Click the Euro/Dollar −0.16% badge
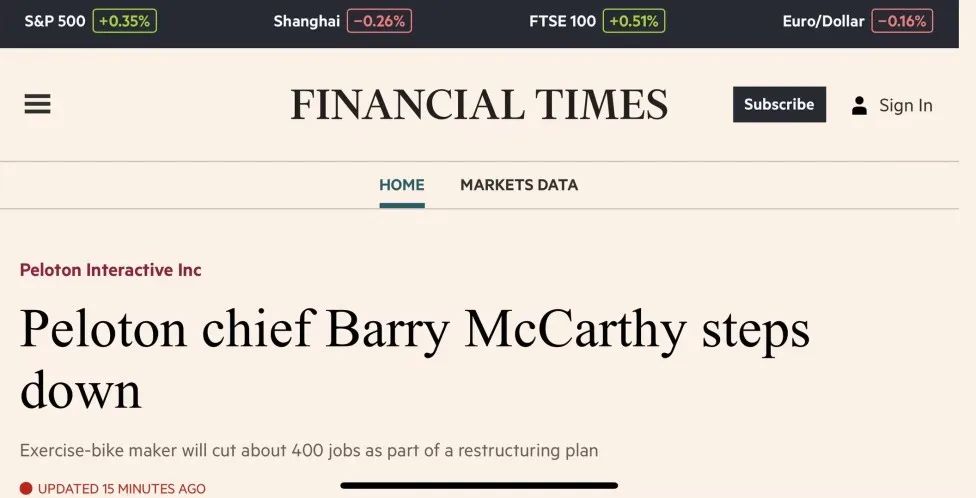 point(902,21)
